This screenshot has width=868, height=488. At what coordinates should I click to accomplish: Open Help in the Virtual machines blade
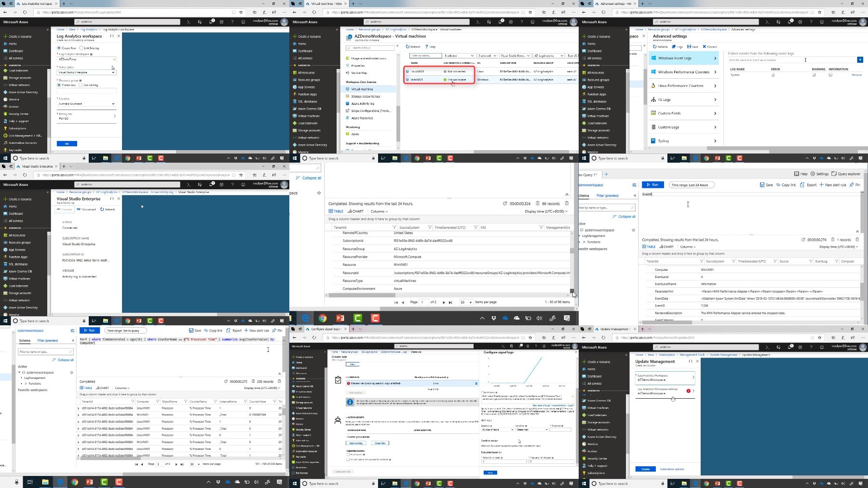pos(430,47)
